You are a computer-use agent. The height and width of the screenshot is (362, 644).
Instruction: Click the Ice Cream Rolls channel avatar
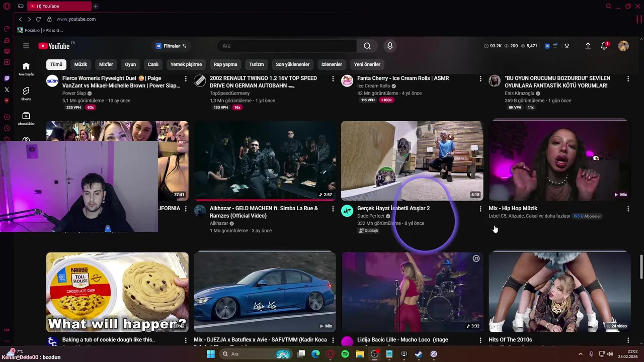pyautogui.click(x=347, y=80)
